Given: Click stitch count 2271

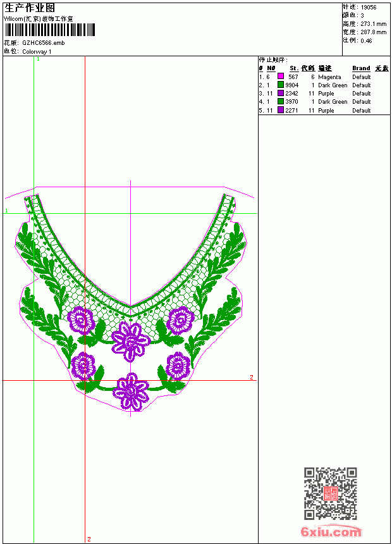Looking at the screenshot, I should (291, 110).
